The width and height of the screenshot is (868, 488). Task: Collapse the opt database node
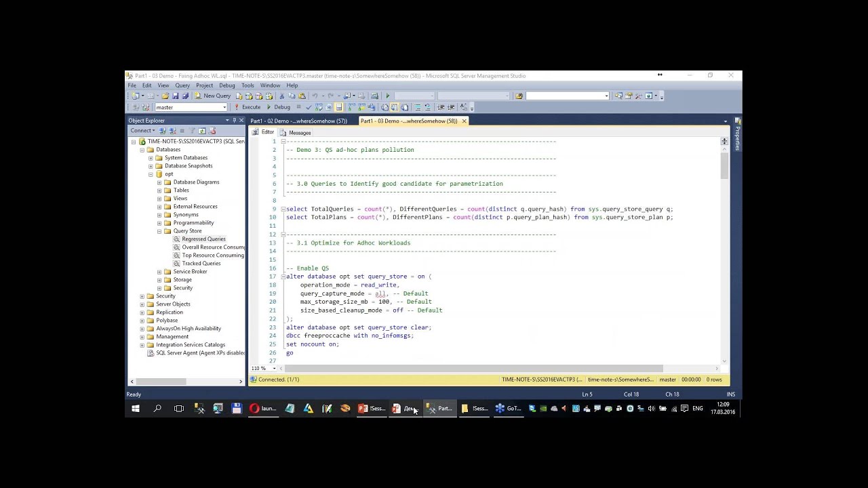point(151,174)
